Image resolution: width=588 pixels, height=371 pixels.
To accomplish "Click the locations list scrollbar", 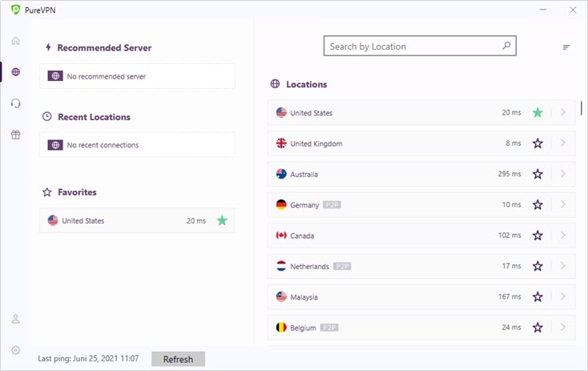I will click(x=582, y=108).
